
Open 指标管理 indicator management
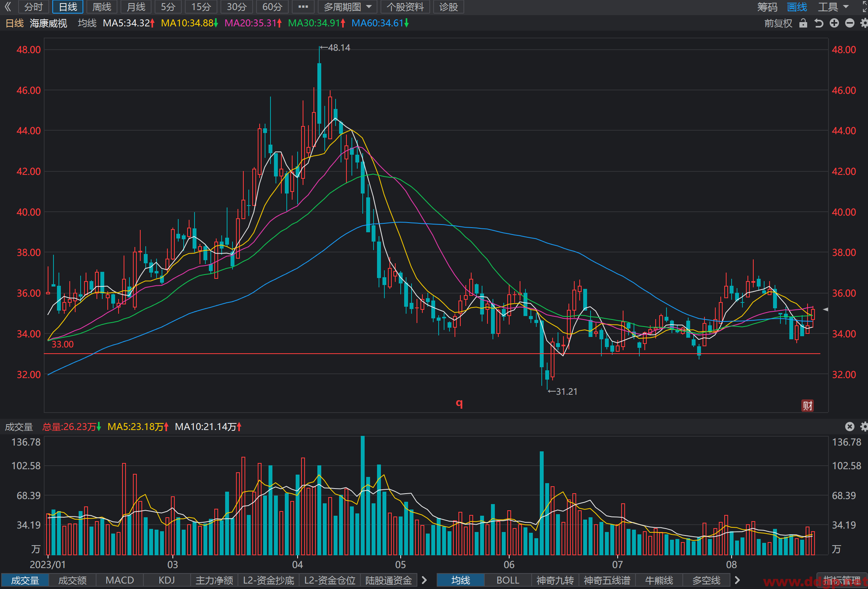pyautogui.click(x=842, y=580)
